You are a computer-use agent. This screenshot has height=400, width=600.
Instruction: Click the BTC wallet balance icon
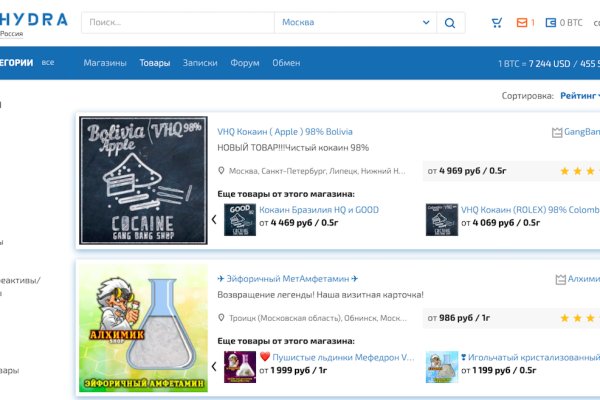pos(550,22)
